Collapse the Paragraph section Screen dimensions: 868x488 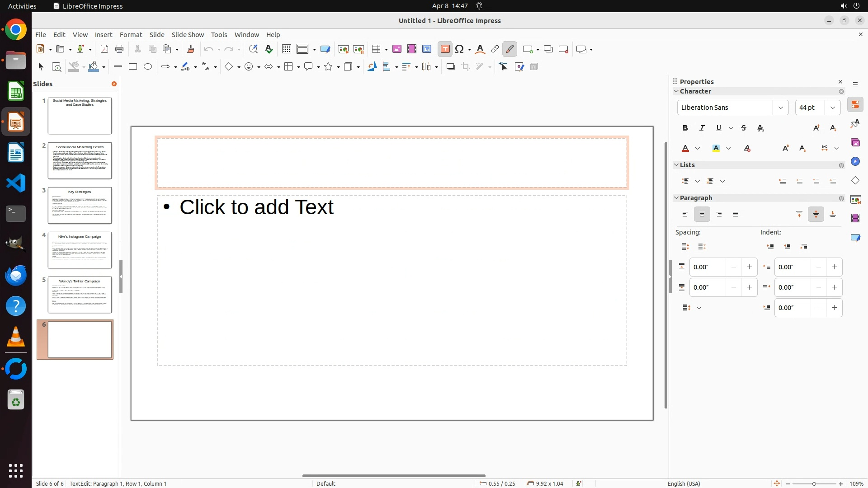tap(677, 198)
